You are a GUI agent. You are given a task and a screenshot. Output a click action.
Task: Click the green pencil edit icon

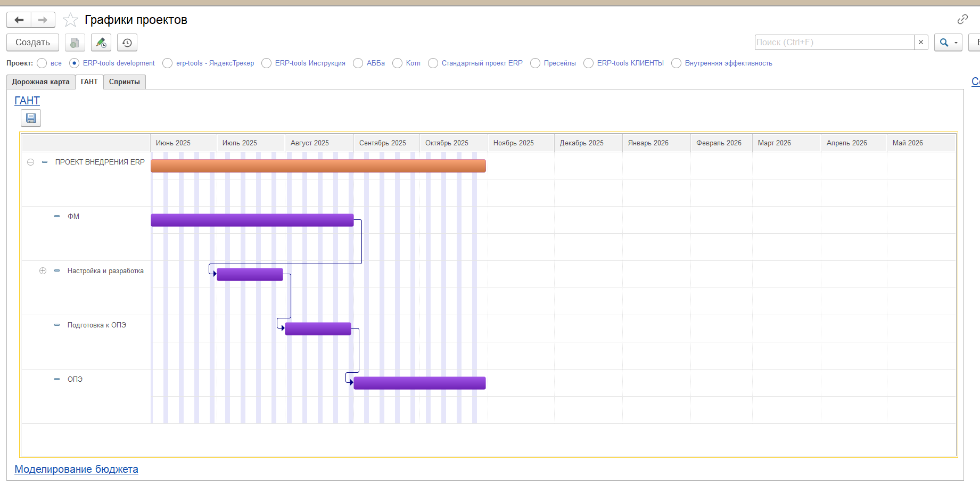click(x=101, y=43)
